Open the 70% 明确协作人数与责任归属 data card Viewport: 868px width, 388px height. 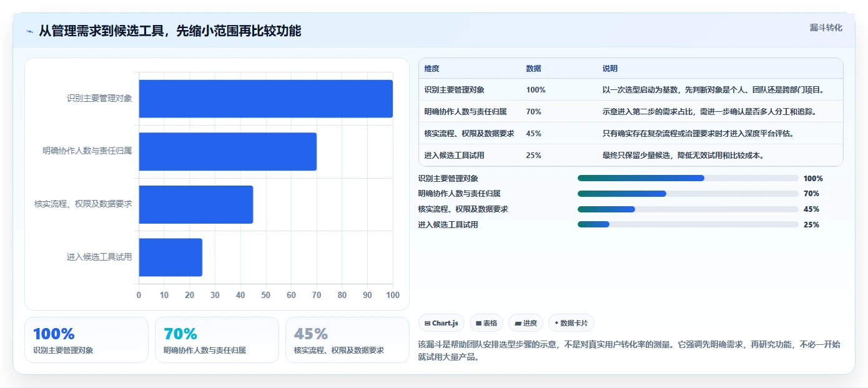click(x=217, y=340)
